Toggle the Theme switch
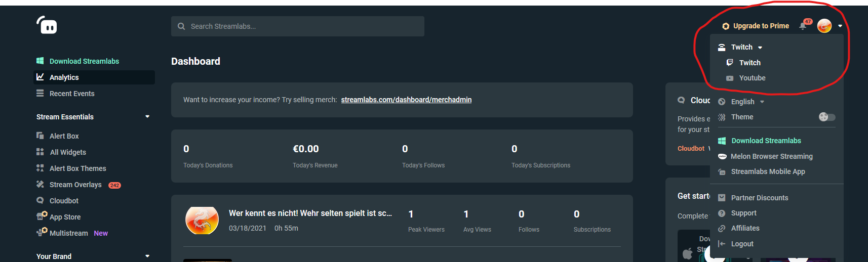The width and height of the screenshot is (868, 262). pos(826,117)
